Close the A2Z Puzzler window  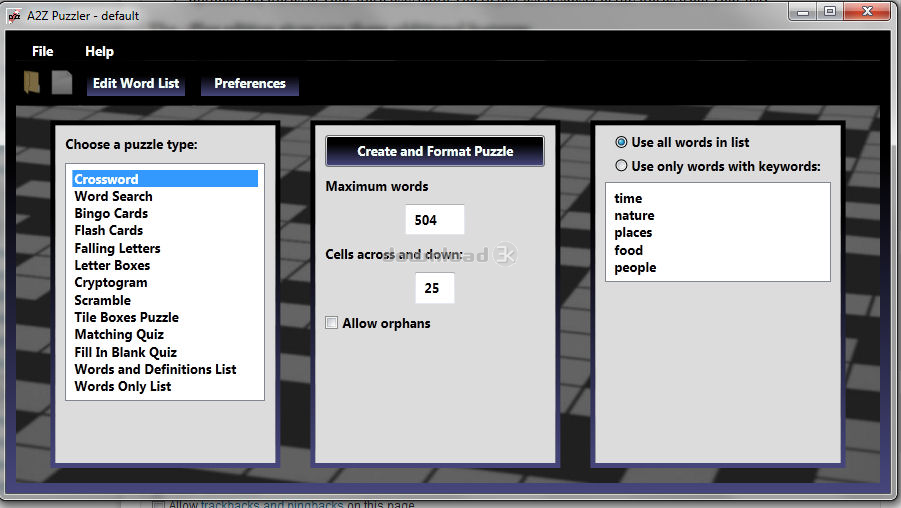[867, 11]
